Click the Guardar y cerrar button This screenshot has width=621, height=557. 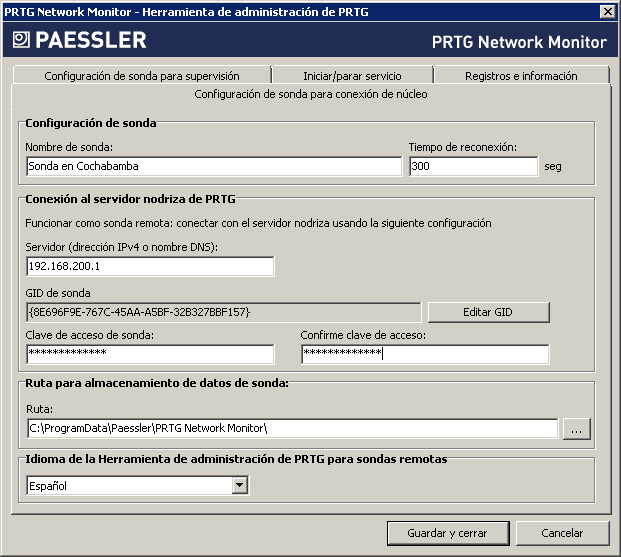pyautogui.click(x=448, y=533)
